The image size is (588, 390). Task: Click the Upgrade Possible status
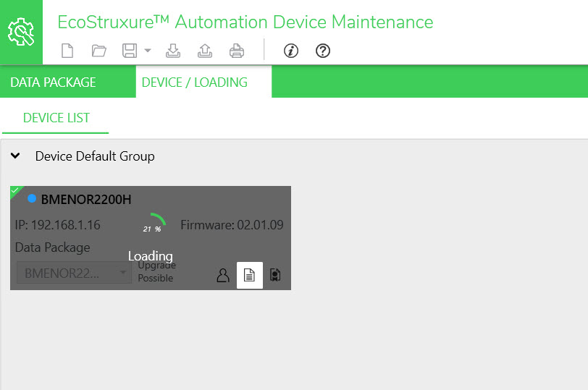click(x=156, y=272)
